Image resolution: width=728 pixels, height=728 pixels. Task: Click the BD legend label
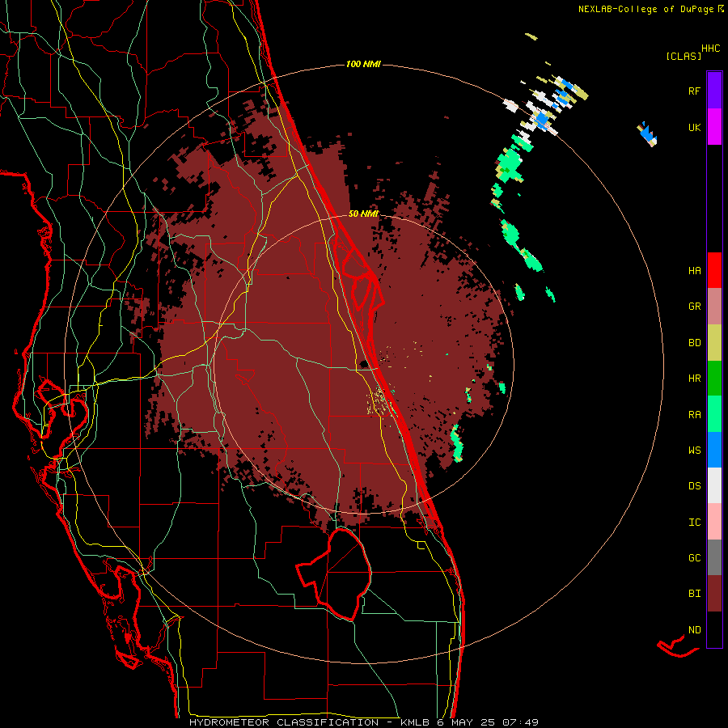[x=694, y=343]
